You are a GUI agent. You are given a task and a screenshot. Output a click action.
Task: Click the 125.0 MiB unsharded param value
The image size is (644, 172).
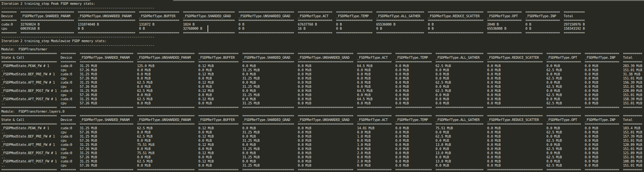point(146,66)
